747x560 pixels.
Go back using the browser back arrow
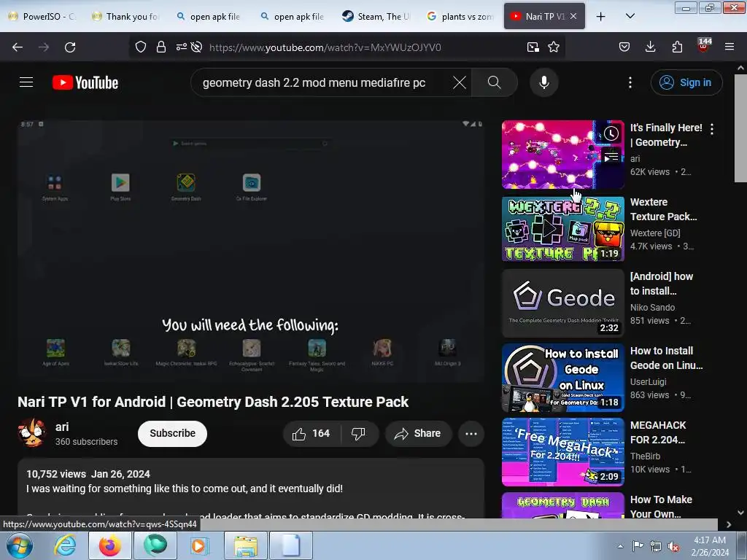(x=18, y=47)
